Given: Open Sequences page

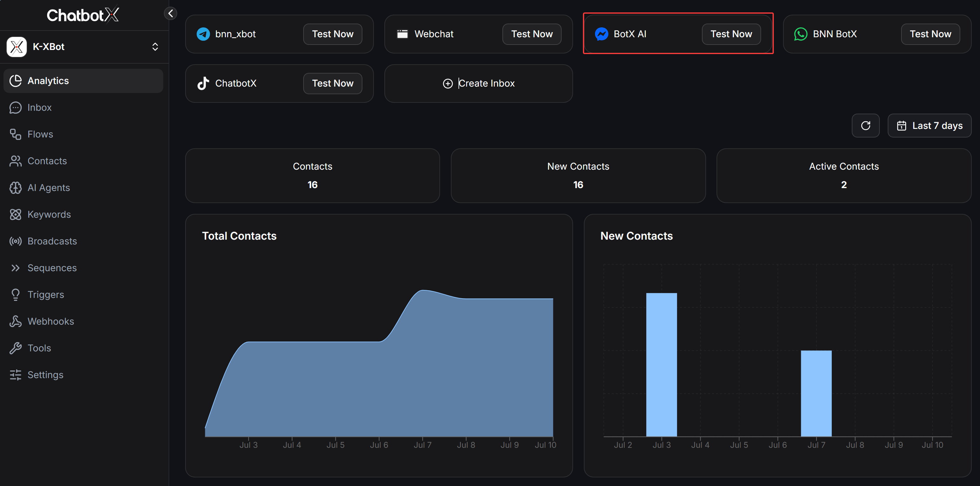Looking at the screenshot, I should pos(83,268).
